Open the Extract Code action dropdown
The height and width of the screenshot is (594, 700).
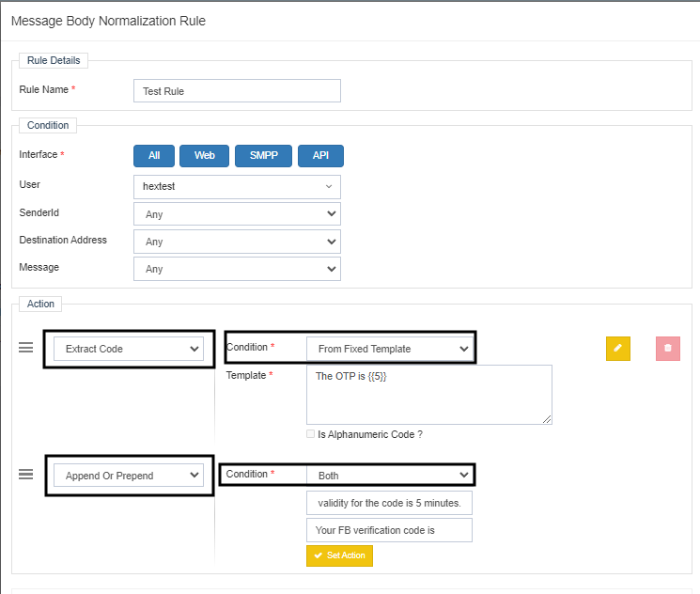tap(129, 349)
